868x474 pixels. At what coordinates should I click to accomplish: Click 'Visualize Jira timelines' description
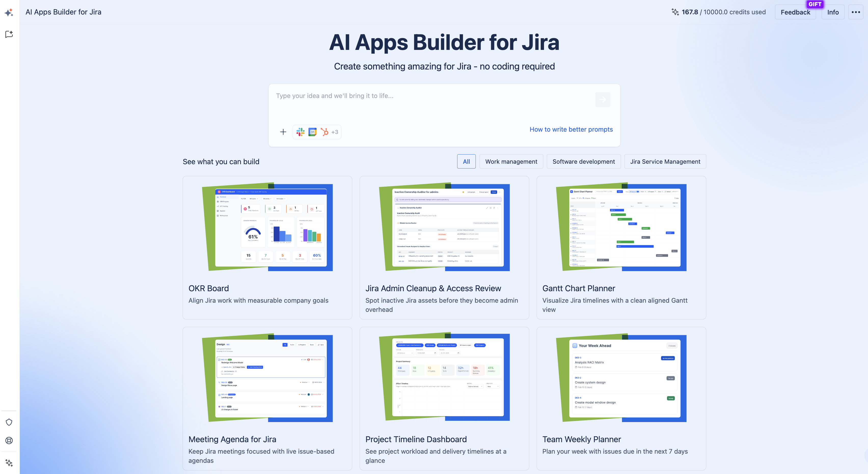coord(615,305)
